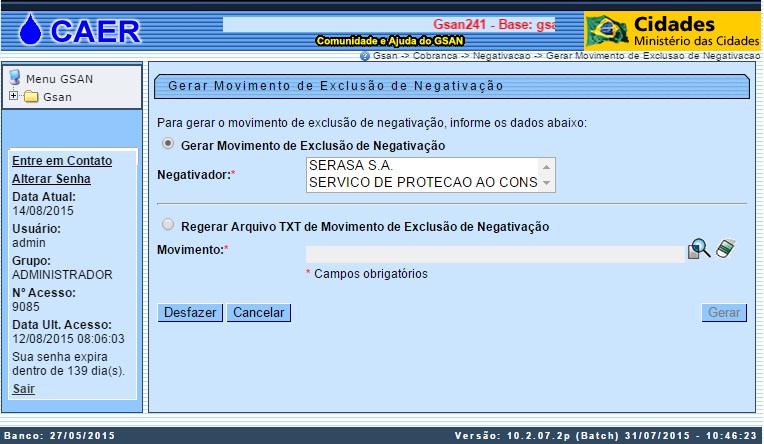Click the 'Negativador:' field label
The height and width of the screenshot is (444, 764).
(196, 175)
